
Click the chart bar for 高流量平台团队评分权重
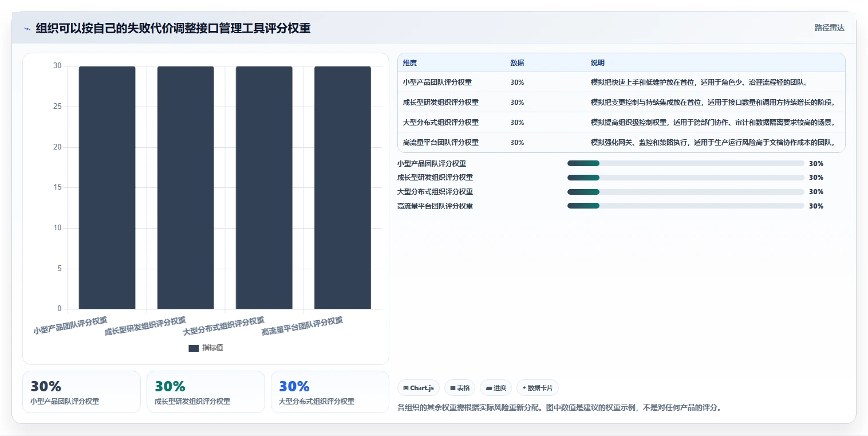click(342, 187)
